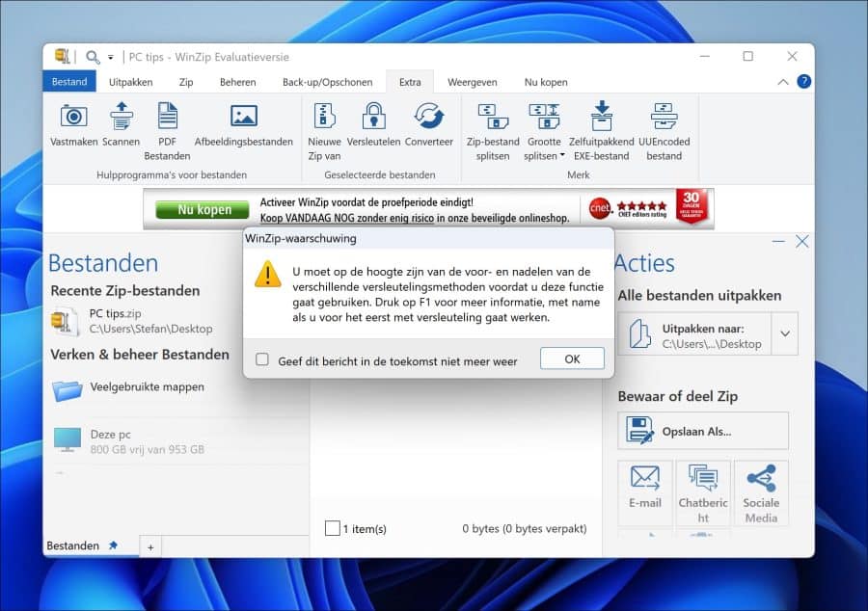Select the Extra ribbon tab

click(410, 82)
